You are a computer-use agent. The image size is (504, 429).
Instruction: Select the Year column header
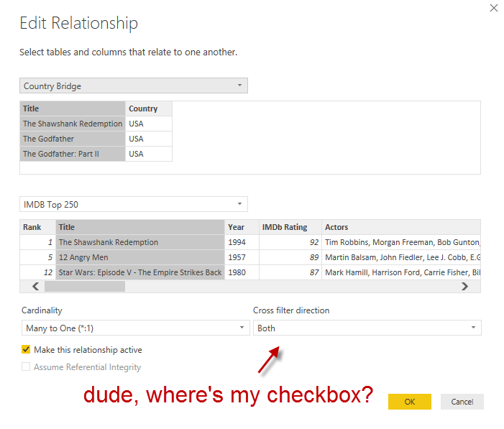[241, 227]
